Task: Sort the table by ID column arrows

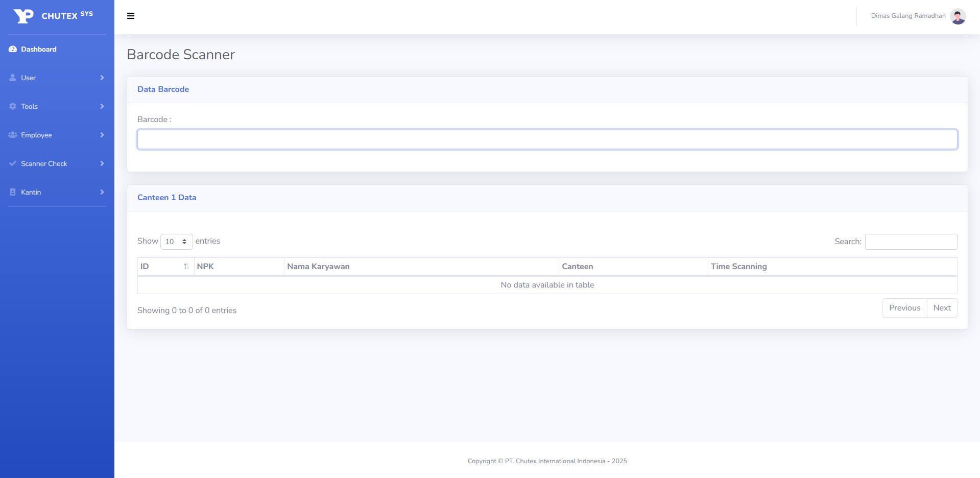Action: 186,267
